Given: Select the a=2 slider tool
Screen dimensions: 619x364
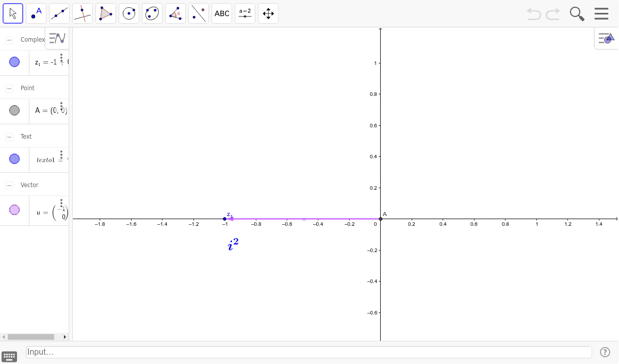Looking at the screenshot, I should tap(245, 13).
